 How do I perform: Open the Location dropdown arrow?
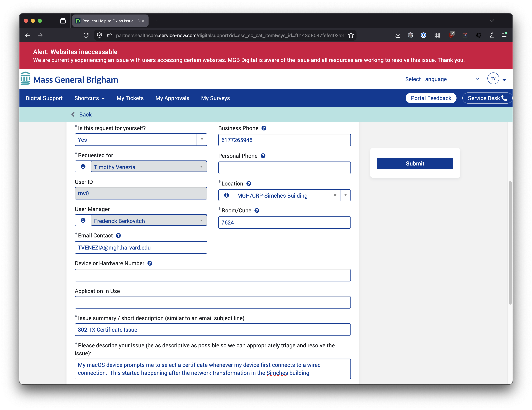(345, 195)
